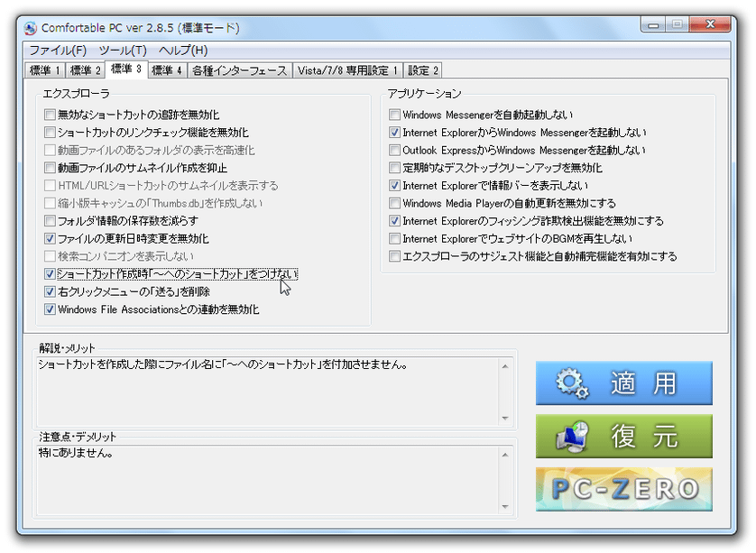
Task: Click down arrow in 解説・メリット scrollbar
Action: tap(505, 418)
